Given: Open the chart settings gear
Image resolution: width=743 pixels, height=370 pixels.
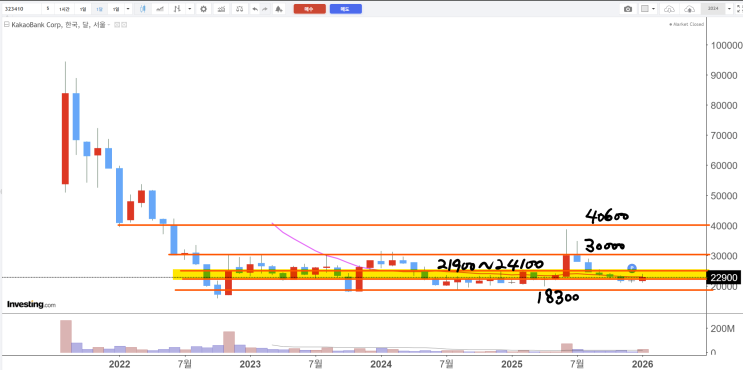Looking at the screenshot, I should point(203,9).
